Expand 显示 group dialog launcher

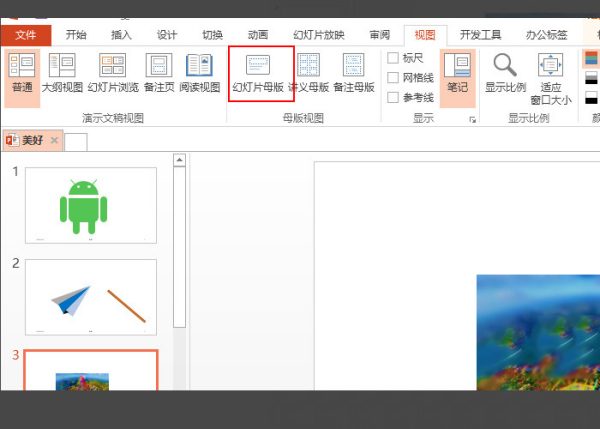pos(473,120)
